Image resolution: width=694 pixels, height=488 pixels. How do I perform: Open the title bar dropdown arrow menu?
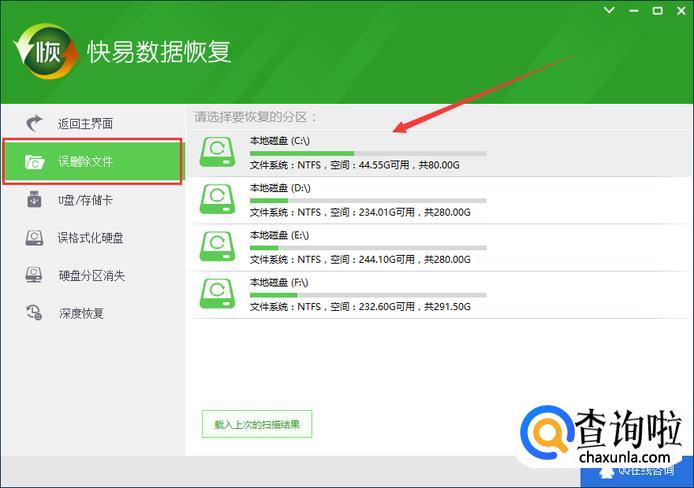[609, 10]
